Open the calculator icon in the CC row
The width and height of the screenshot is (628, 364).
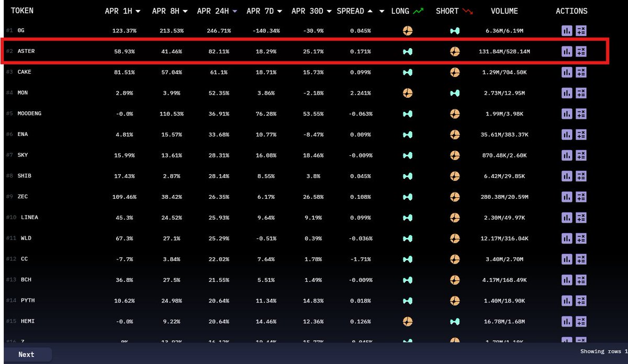click(581, 259)
